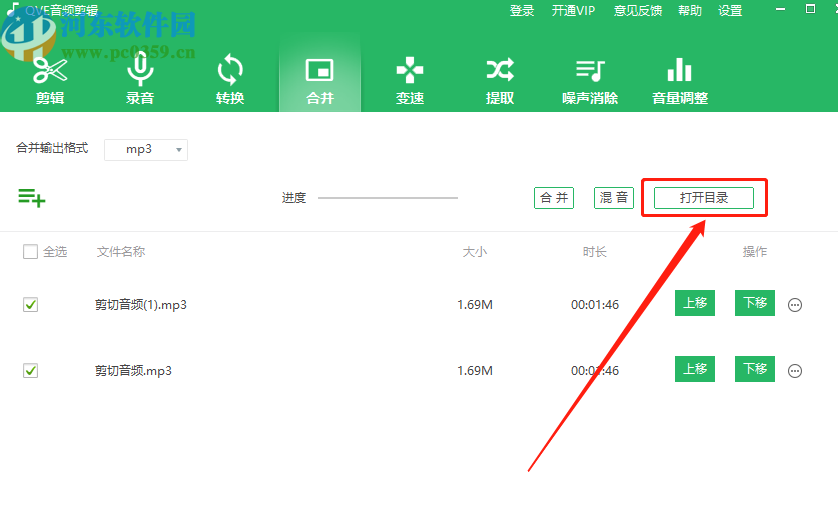The image size is (838, 530).
Task: Maximize the QVE音频剪辑 window
Action: click(810, 9)
